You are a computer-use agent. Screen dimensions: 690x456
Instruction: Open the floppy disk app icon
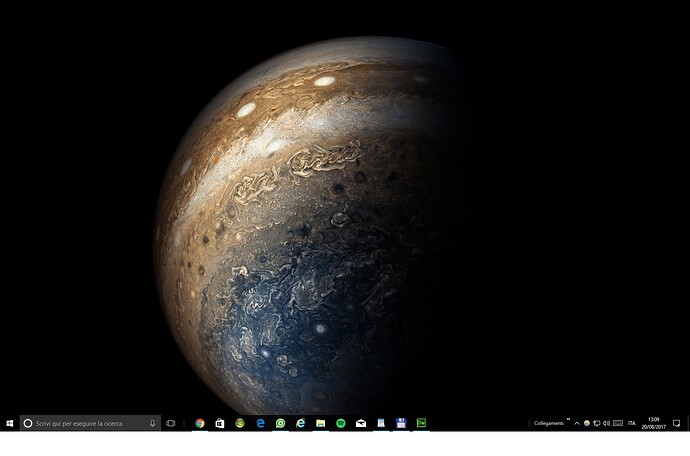[x=401, y=423]
